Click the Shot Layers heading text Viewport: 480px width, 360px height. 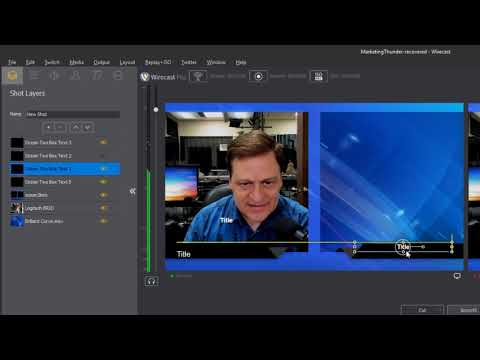click(27, 93)
